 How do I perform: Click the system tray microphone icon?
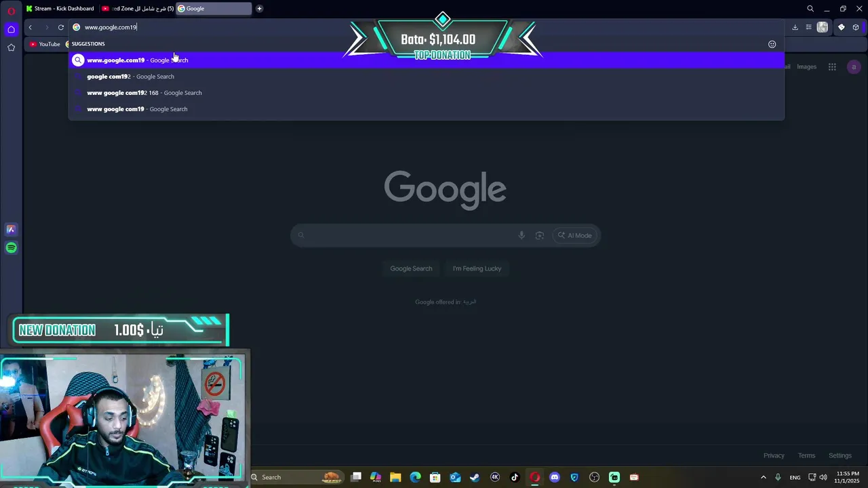[778, 477]
